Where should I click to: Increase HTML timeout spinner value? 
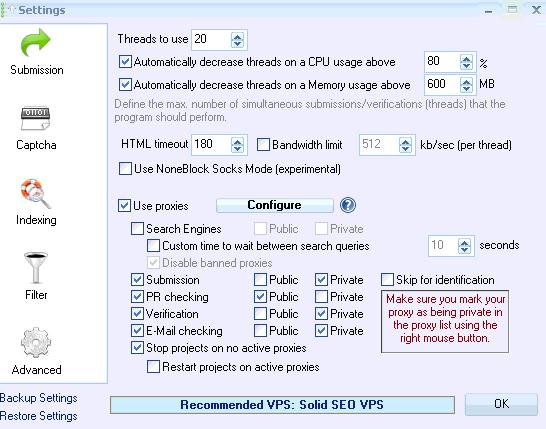237,141
